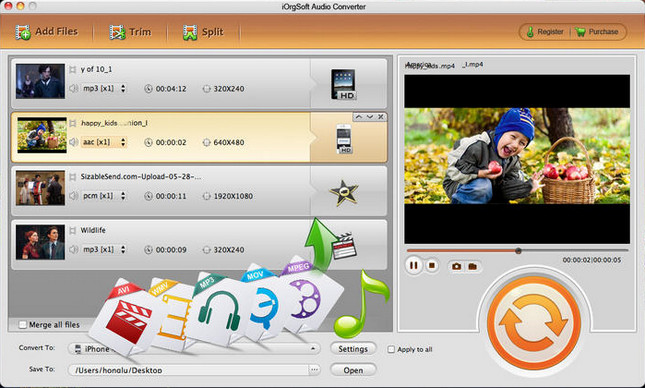Enable the Apply to all checkbox
The height and width of the screenshot is (388, 645).
click(391, 349)
